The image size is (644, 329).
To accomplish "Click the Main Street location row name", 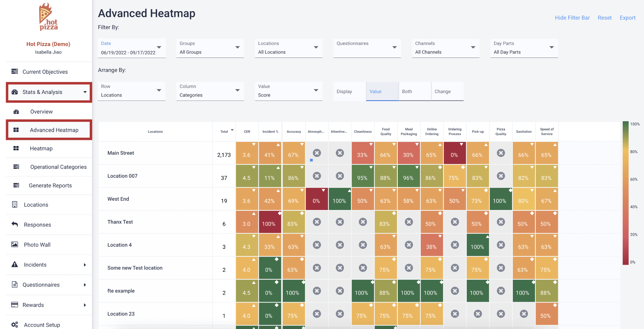I will pos(121,153).
